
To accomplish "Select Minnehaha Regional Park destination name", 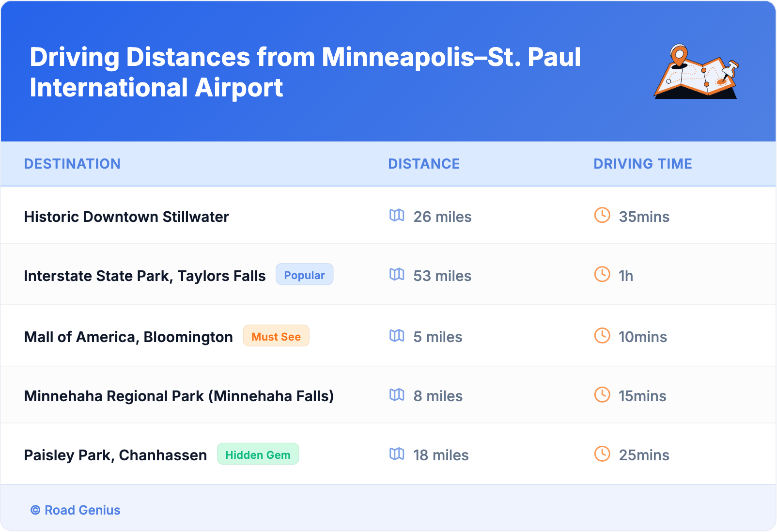I will [x=179, y=396].
